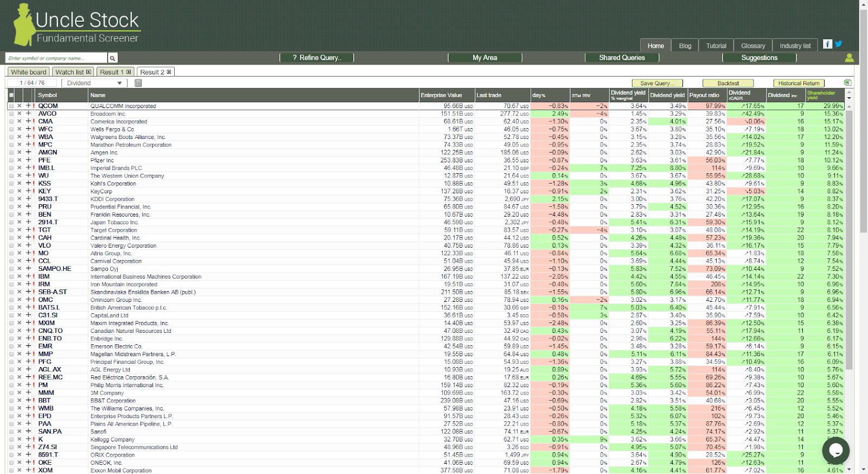Check the CMA row checkbox
The height and width of the screenshot is (474, 868).
11,121
